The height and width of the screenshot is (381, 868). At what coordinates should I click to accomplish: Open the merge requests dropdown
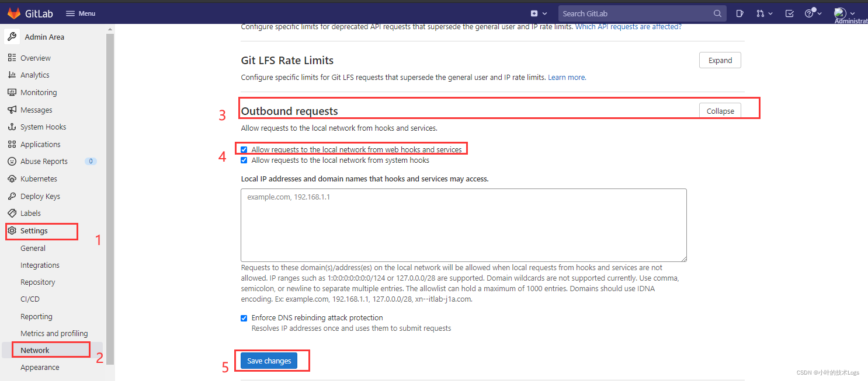764,13
